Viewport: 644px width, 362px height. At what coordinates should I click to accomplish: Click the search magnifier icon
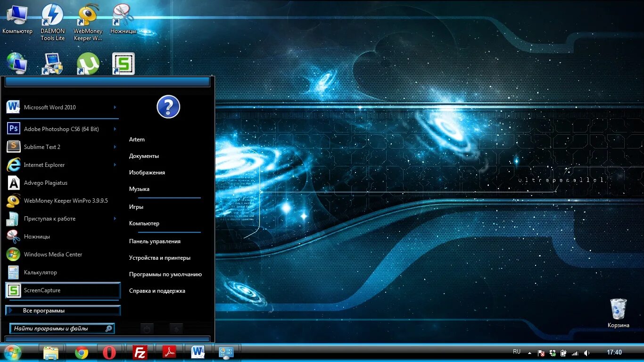pos(108,329)
